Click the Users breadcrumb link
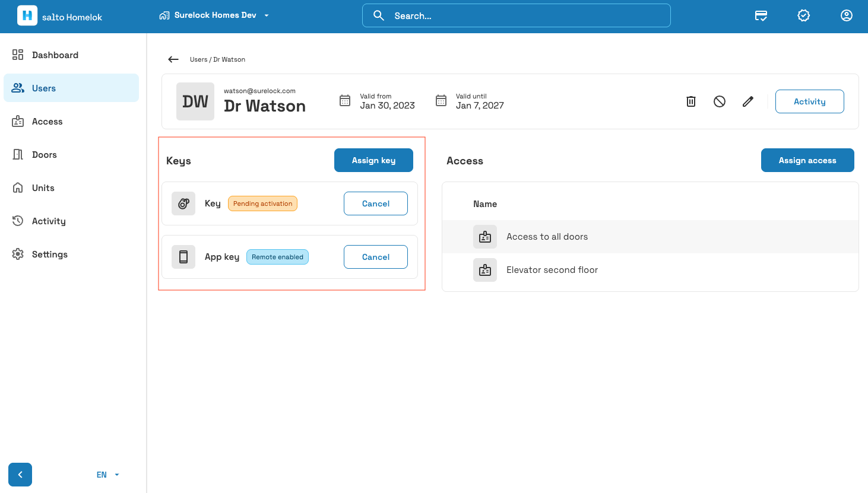 click(198, 59)
